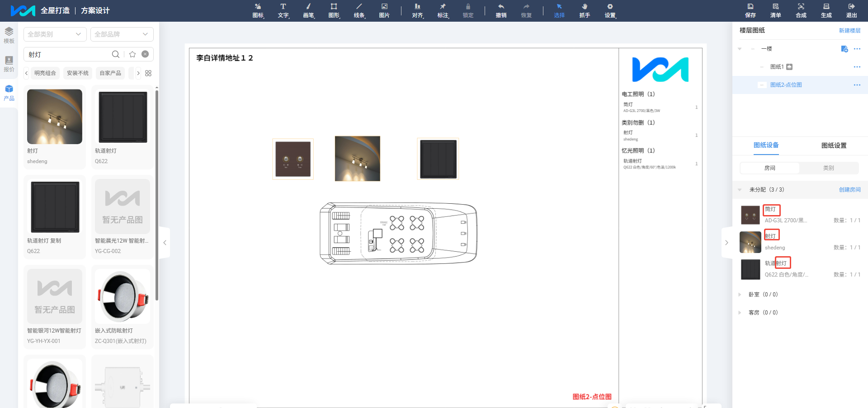Toggle the favorites star filter
The height and width of the screenshot is (408, 868).
(132, 54)
